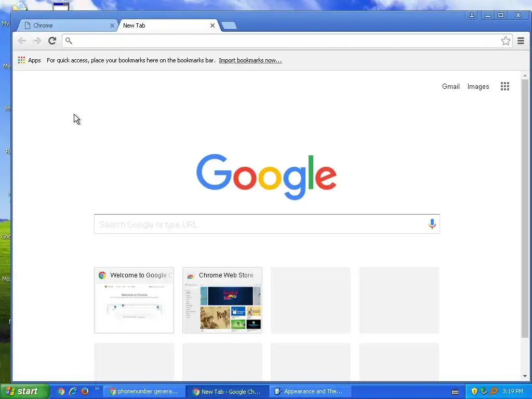532x399 pixels.
Task: Open the Windows Start menu
Action: (x=24, y=391)
